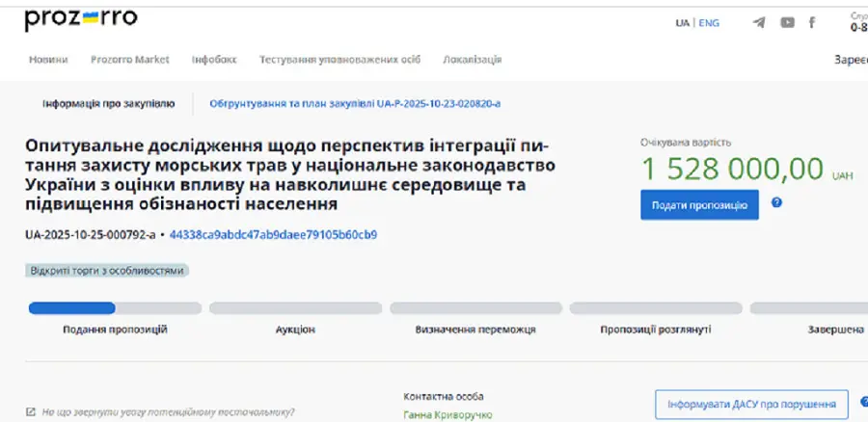The image size is (868, 422).
Task: Open Обґрунтування та план закупівлі link
Action: point(354,103)
